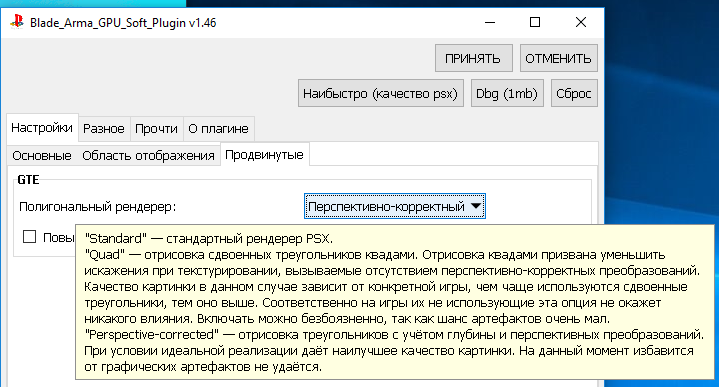719x387 pixels.
Task: Switch to the Настройки tab
Action: tap(42, 127)
